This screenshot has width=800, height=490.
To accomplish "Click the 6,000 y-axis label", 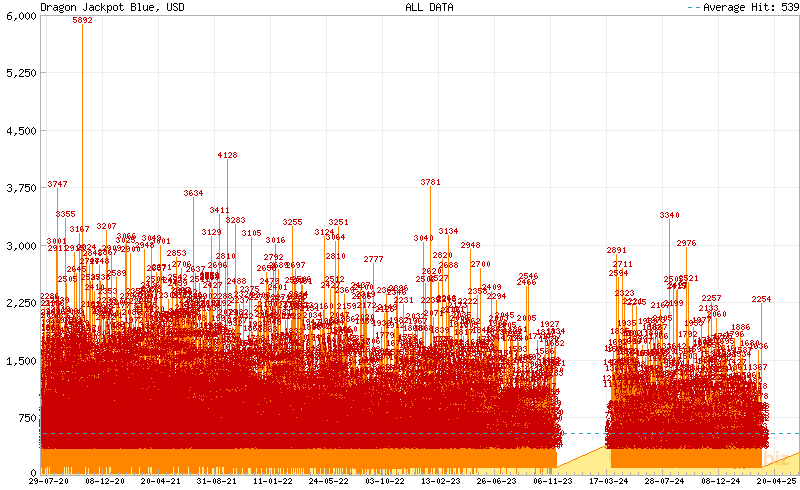I will 21,17.
